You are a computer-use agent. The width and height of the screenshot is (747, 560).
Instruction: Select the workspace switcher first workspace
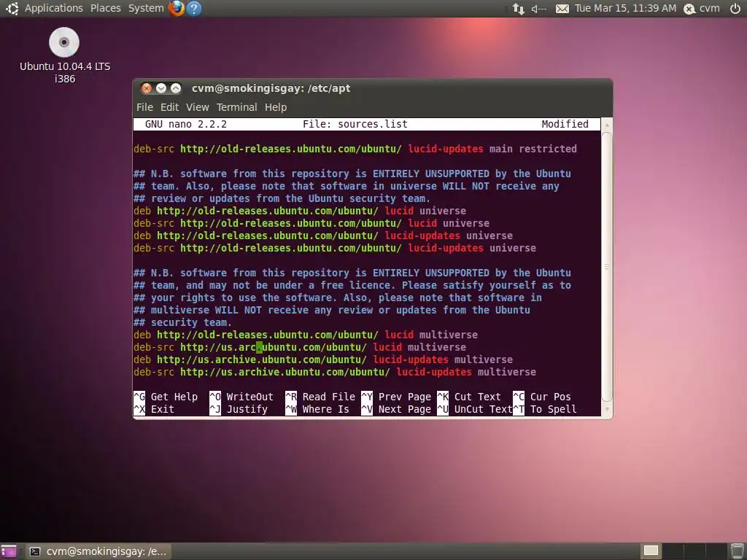pyautogui.click(x=651, y=551)
